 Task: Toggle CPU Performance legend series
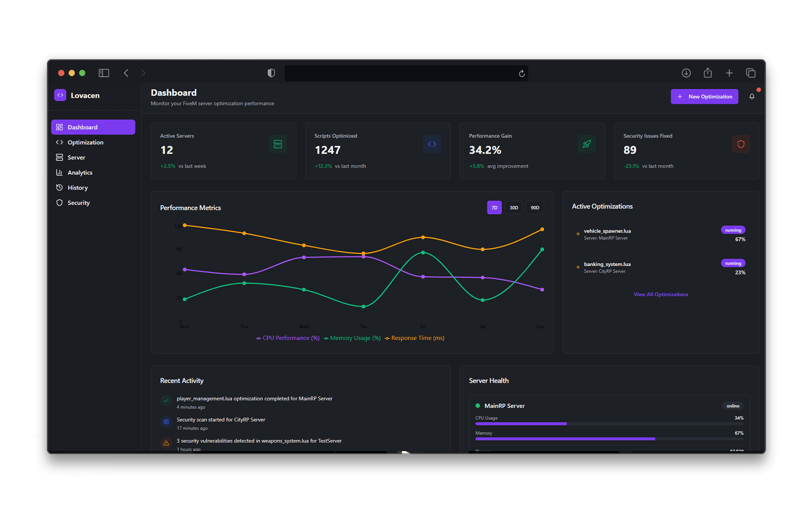point(288,338)
